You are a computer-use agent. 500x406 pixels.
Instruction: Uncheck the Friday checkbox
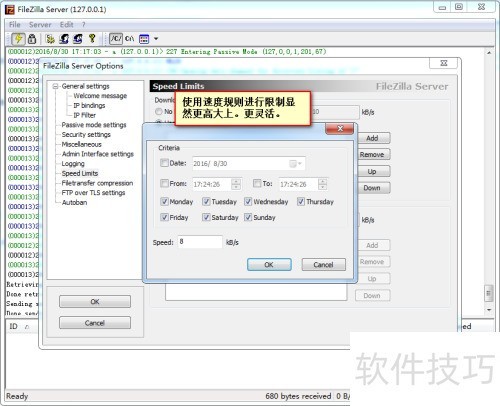(164, 217)
